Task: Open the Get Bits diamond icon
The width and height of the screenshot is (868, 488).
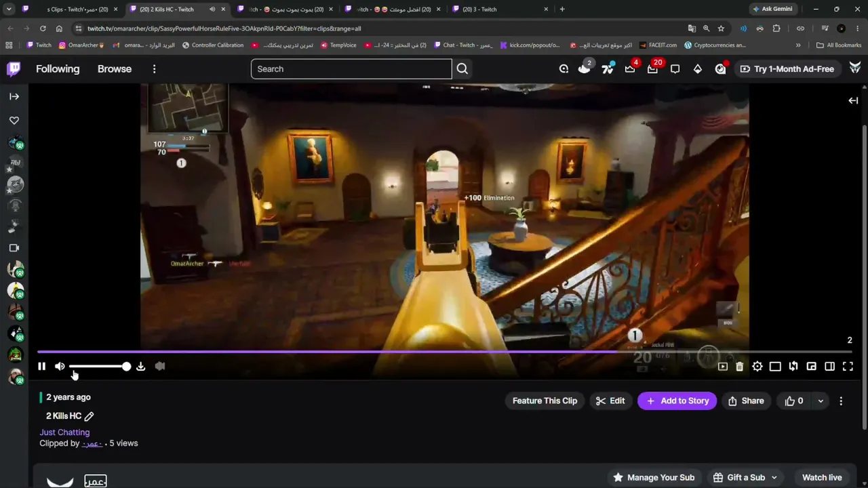Action: (698, 68)
